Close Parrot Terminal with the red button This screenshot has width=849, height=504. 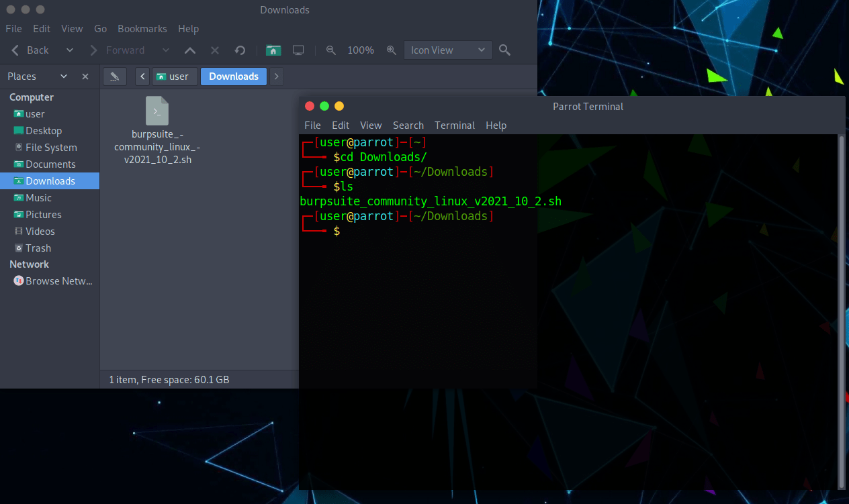click(x=310, y=106)
